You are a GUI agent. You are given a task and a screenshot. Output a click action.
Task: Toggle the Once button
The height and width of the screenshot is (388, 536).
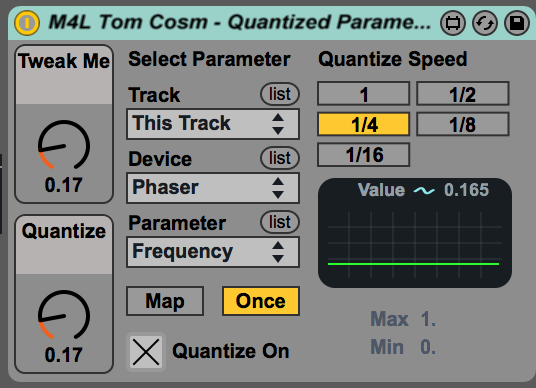[261, 301]
